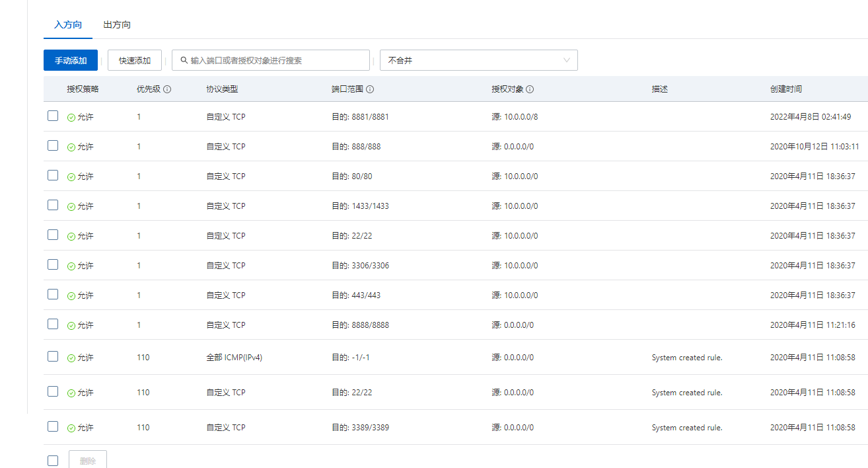The image size is (868, 468).
Task: Switch to the 出方向 tab
Action: pos(116,24)
